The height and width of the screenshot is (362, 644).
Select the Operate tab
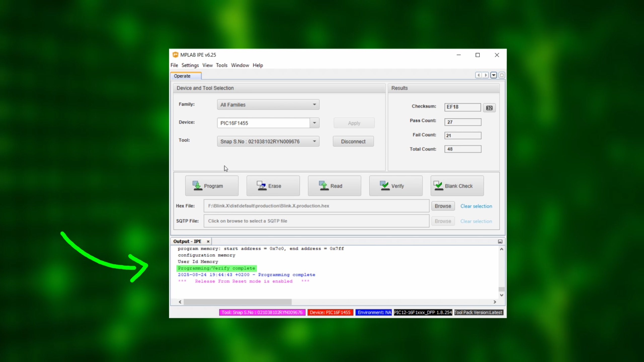pyautogui.click(x=182, y=76)
